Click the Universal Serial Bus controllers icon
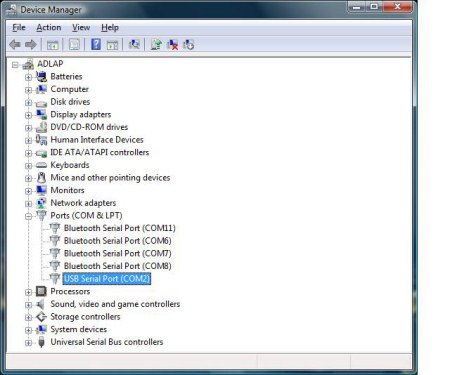 tap(41, 342)
